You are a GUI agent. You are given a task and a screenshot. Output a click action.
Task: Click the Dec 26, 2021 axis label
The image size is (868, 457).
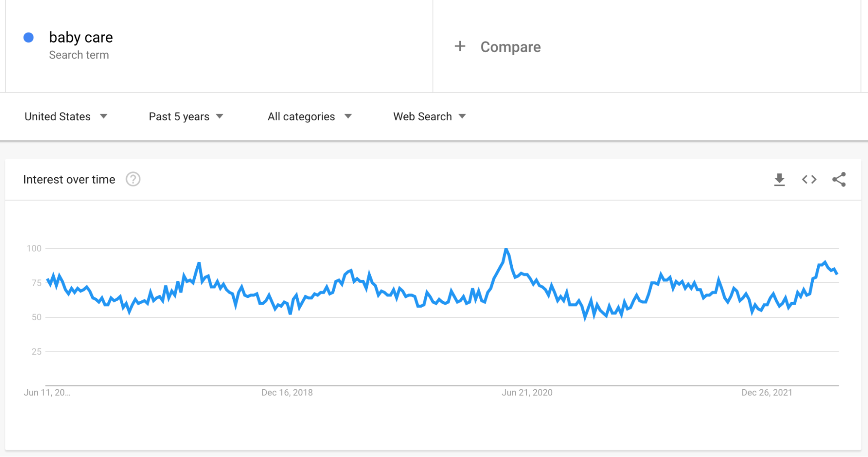767,393
